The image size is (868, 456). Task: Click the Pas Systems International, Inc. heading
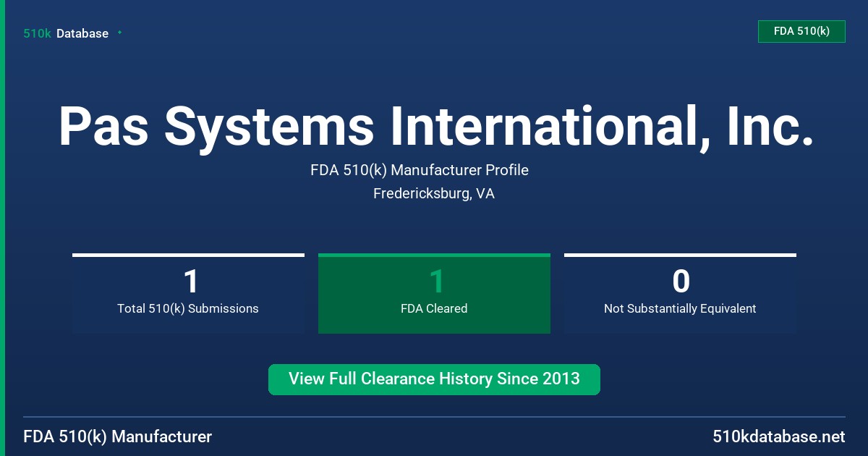pyautogui.click(x=436, y=127)
